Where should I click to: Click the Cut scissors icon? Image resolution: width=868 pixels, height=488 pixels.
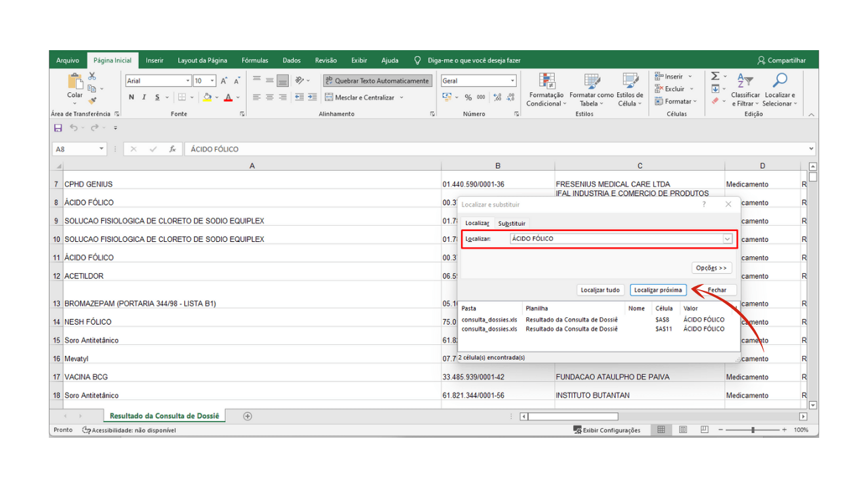(92, 77)
